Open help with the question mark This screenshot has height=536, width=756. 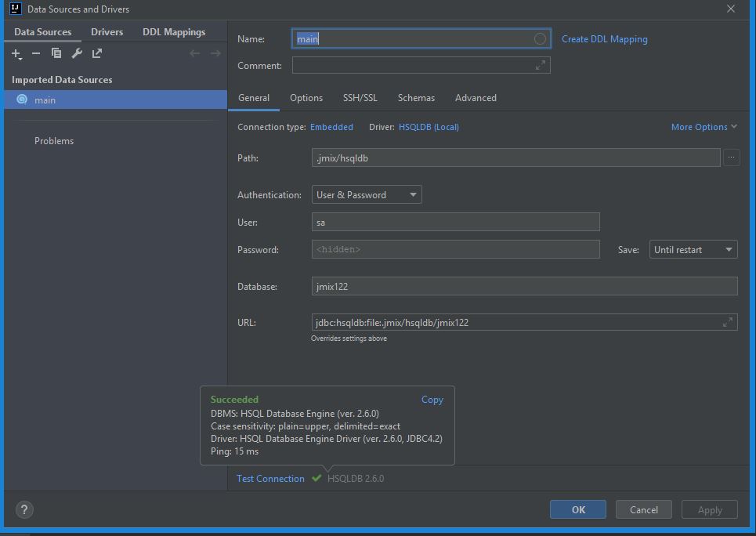(24, 509)
